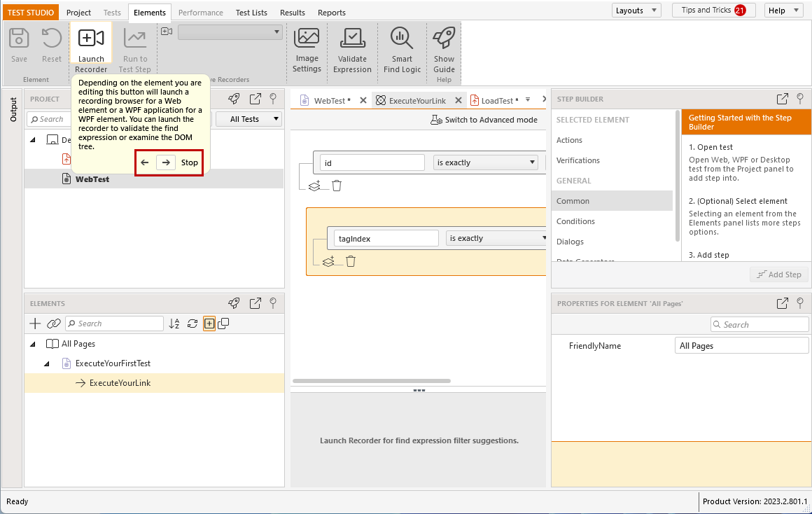
Task: Toggle the pin on the Project panel
Action: [274, 99]
